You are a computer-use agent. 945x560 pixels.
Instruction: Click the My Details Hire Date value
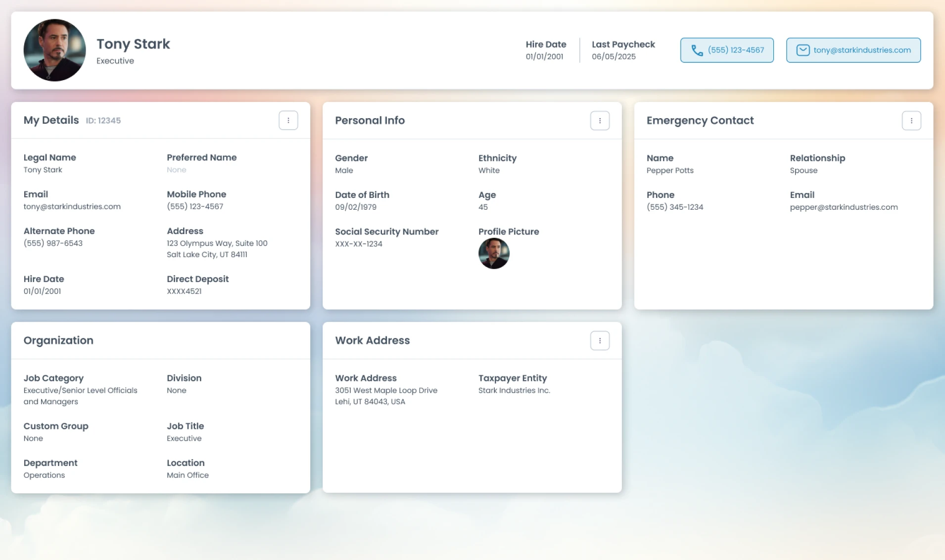point(42,291)
